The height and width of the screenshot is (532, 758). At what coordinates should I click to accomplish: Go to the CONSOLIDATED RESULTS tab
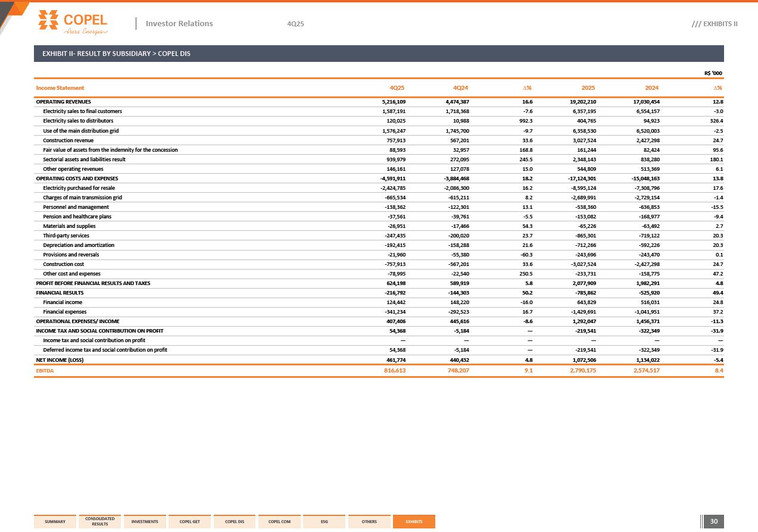coord(100,521)
